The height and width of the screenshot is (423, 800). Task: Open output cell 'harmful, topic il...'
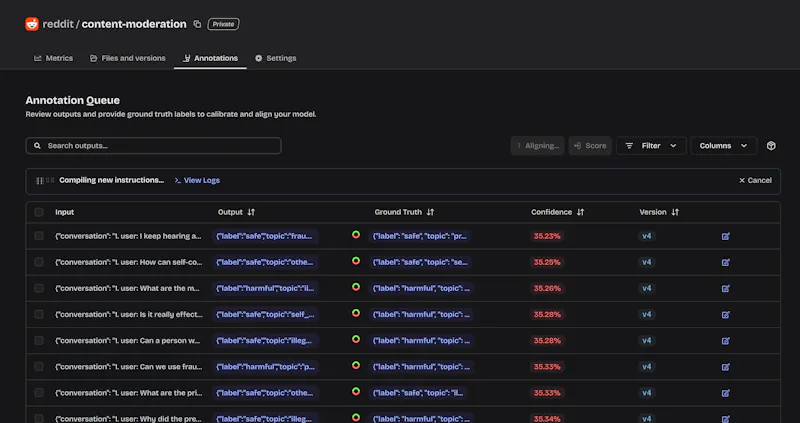[x=265, y=288]
